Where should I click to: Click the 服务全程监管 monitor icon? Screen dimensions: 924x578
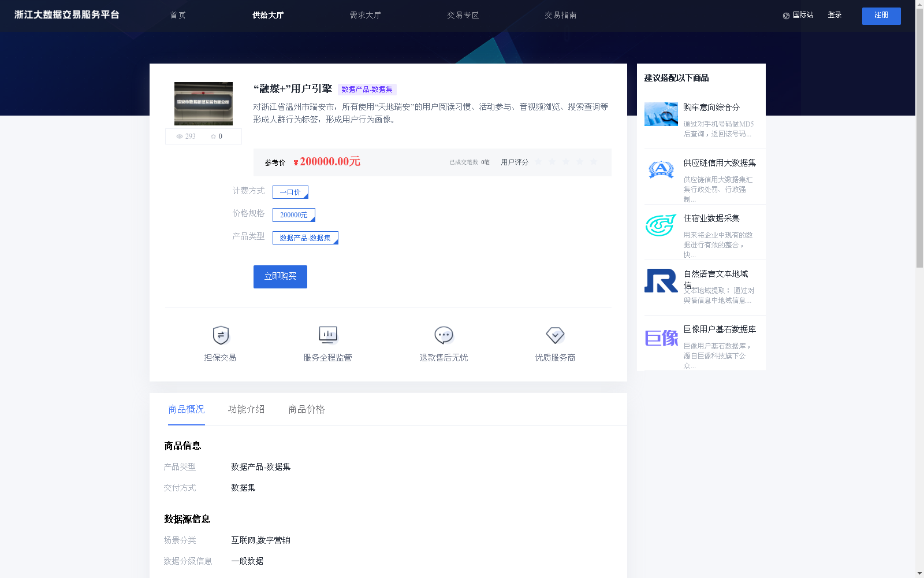click(328, 335)
